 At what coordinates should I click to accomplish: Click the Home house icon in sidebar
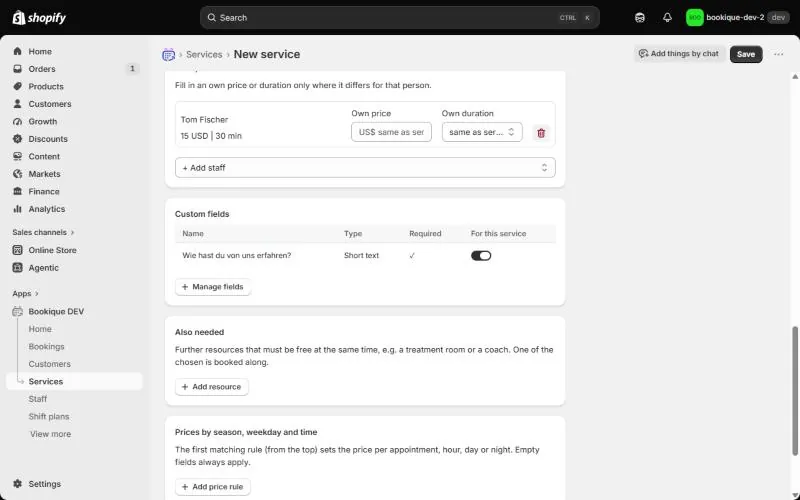click(x=18, y=52)
